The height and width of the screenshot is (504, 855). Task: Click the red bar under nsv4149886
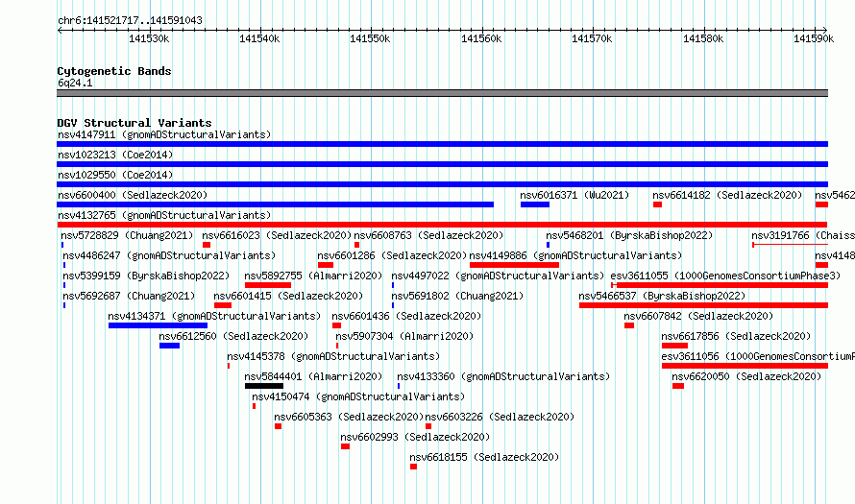514,265
